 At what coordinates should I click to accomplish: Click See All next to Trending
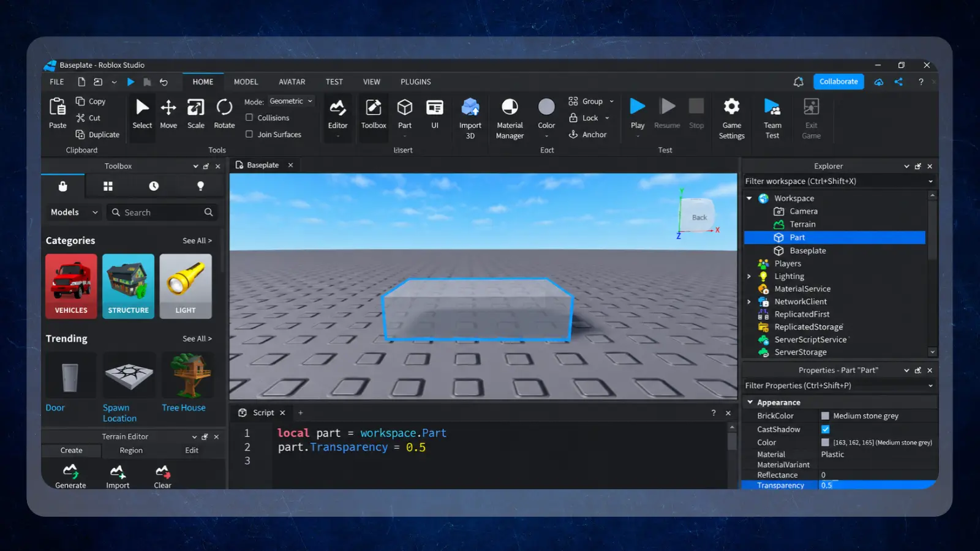[x=197, y=339]
